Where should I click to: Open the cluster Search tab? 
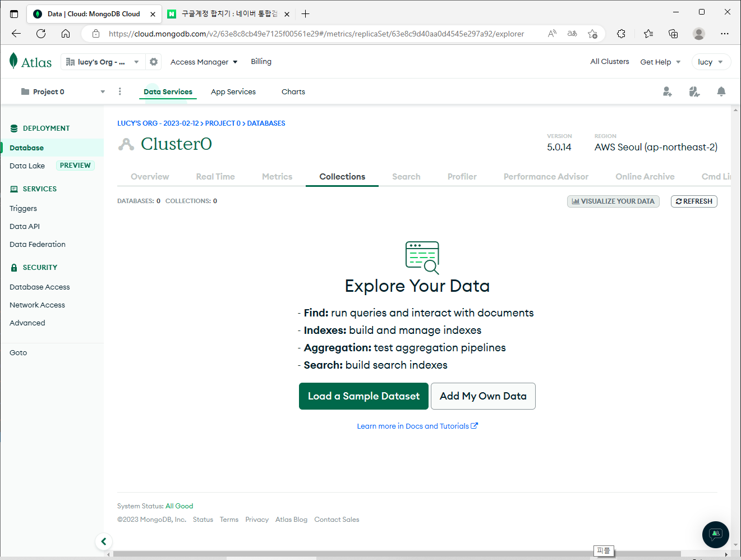tap(406, 176)
